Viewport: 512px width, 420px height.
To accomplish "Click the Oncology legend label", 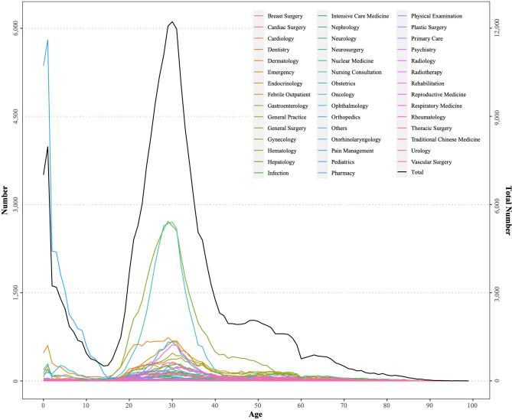I will click(x=343, y=95).
